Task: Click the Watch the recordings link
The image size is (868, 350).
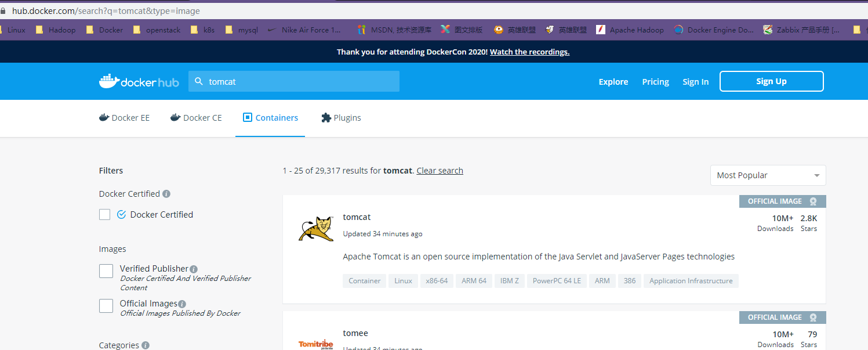Action: point(529,52)
